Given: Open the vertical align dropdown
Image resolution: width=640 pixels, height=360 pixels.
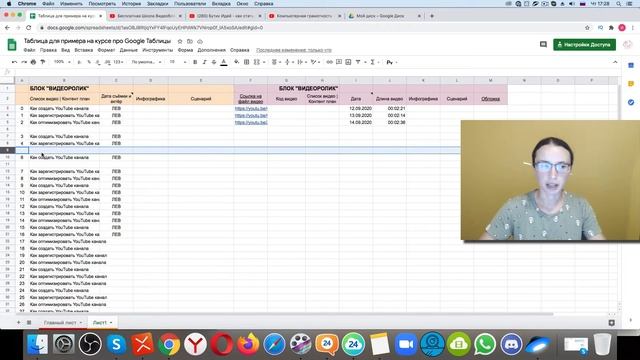Looking at the screenshot, I should pyautogui.click(x=289, y=62).
